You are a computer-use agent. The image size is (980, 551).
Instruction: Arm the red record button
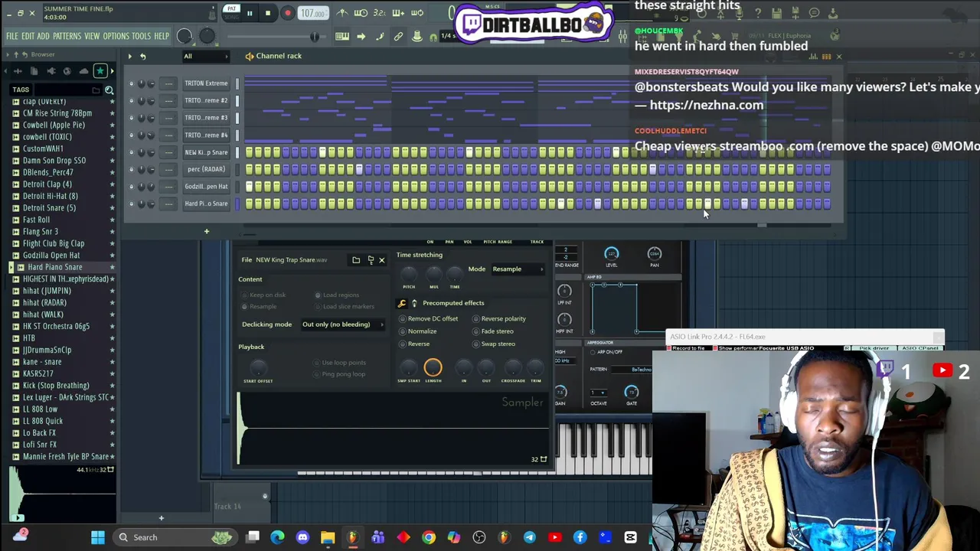coord(288,13)
